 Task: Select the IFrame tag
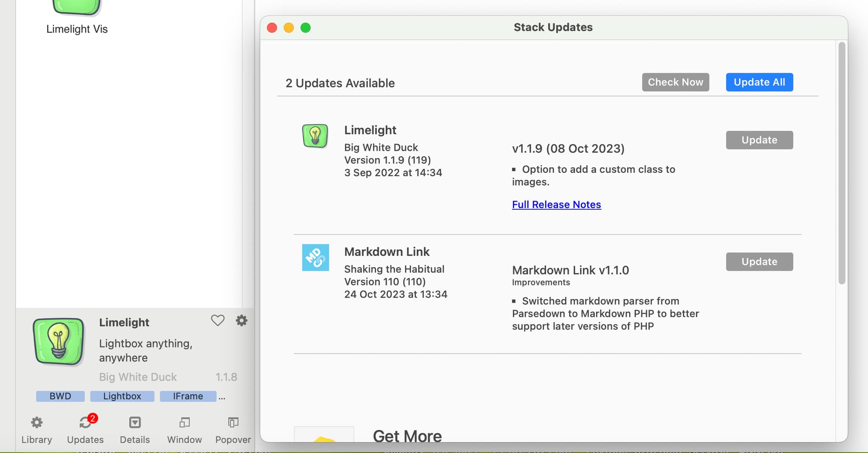pos(188,396)
